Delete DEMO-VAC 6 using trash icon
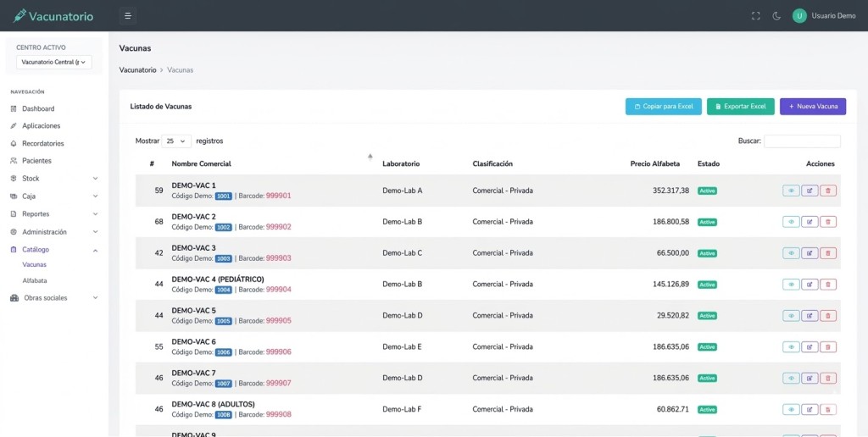The height and width of the screenshot is (437, 868). point(828,347)
